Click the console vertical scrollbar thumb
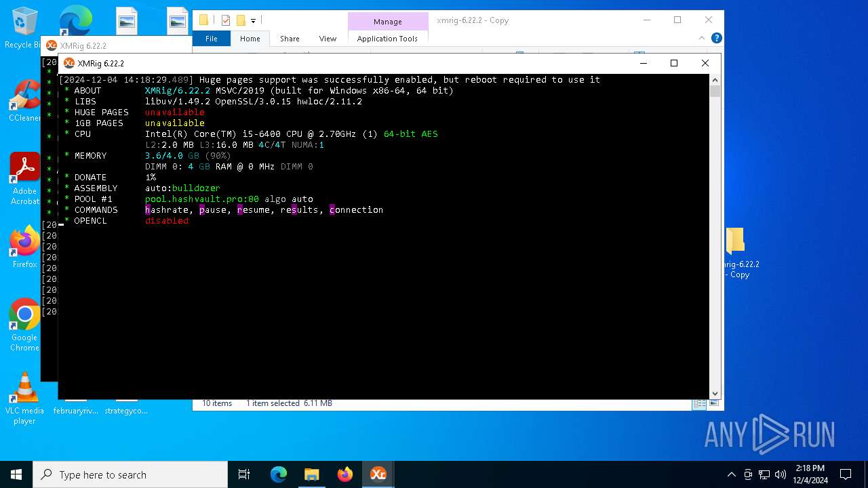The image size is (868, 488). tap(715, 91)
